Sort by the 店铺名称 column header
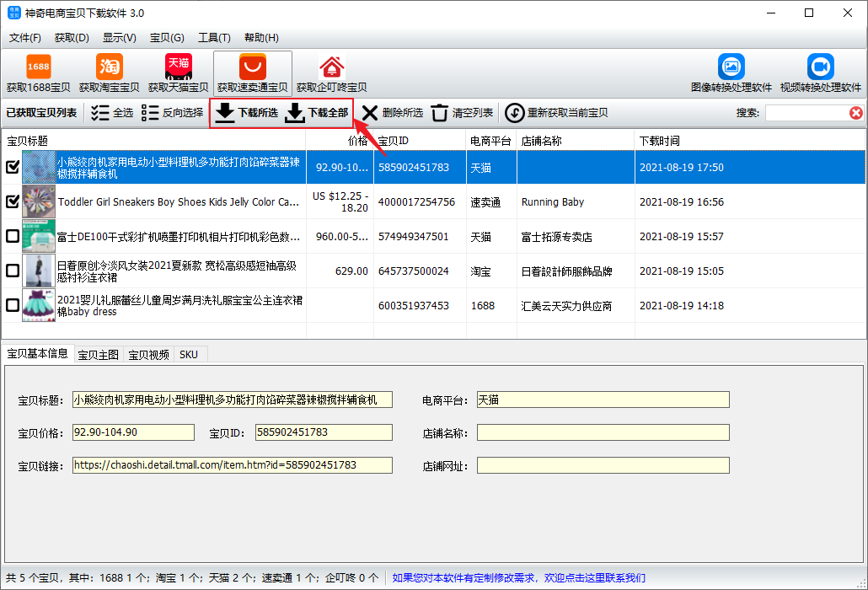 (x=576, y=141)
